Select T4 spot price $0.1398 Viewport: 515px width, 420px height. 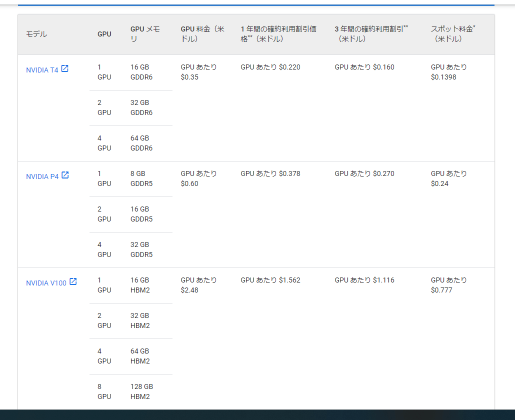coord(449,72)
